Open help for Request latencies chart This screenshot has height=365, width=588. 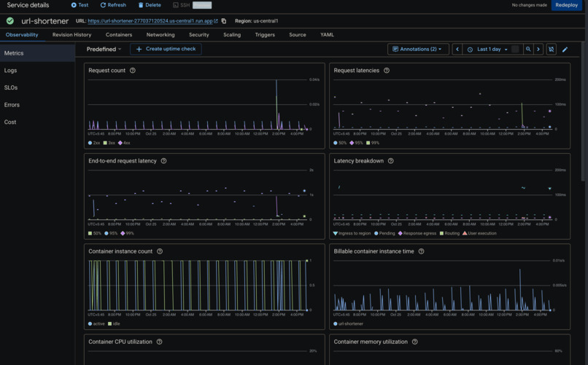click(387, 71)
